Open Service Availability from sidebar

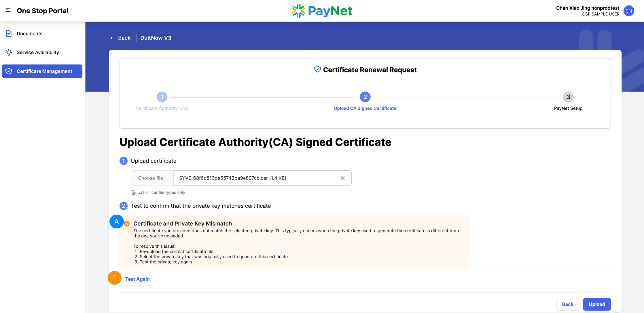[38, 52]
